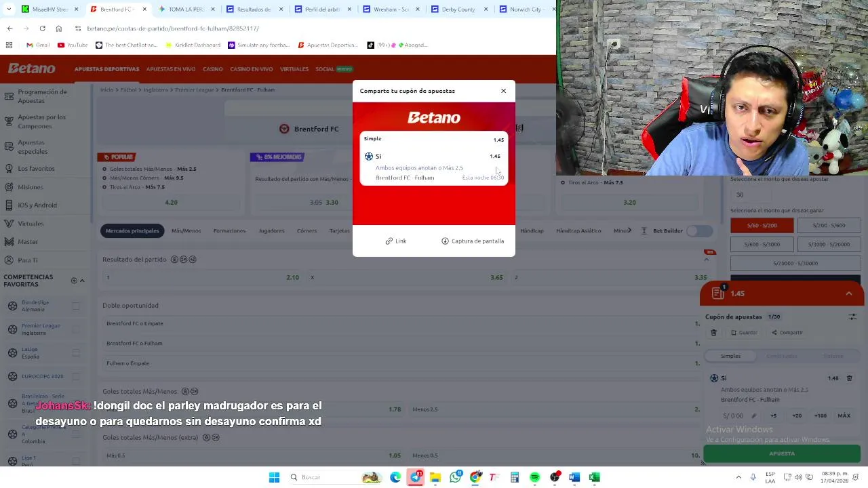Collapse the Resultado del partido market
Image resolution: width=868 pixels, height=488 pixels.
click(x=707, y=260)
